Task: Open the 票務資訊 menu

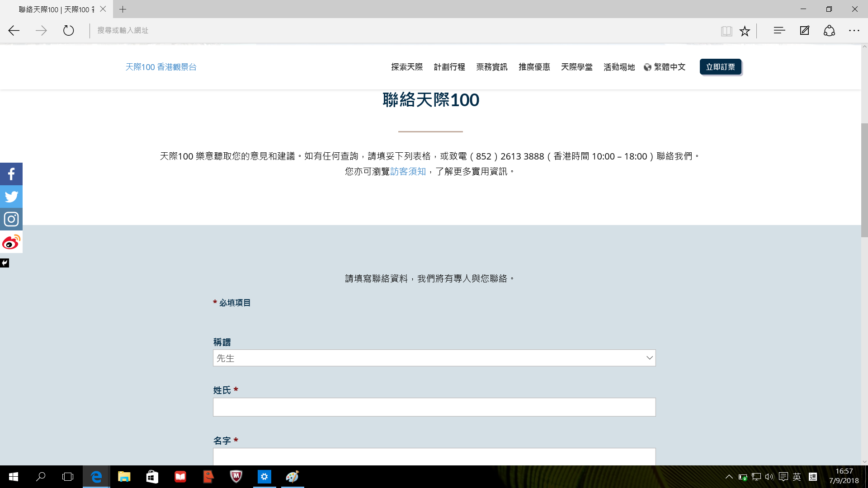Action: 492,67
